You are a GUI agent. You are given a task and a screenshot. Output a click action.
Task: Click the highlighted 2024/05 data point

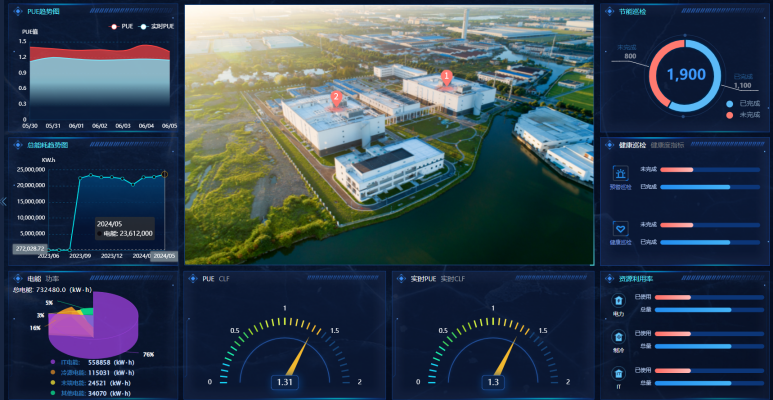pyautogui.click(x=165, y=174)
